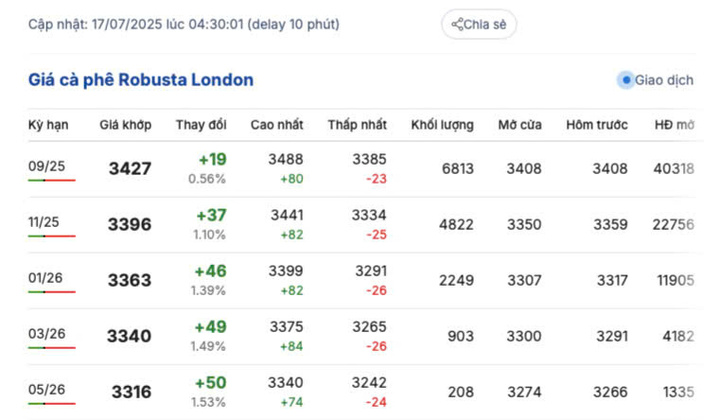Open the 11/25 contract row
The image size is (720, 420).
point(46,222)
